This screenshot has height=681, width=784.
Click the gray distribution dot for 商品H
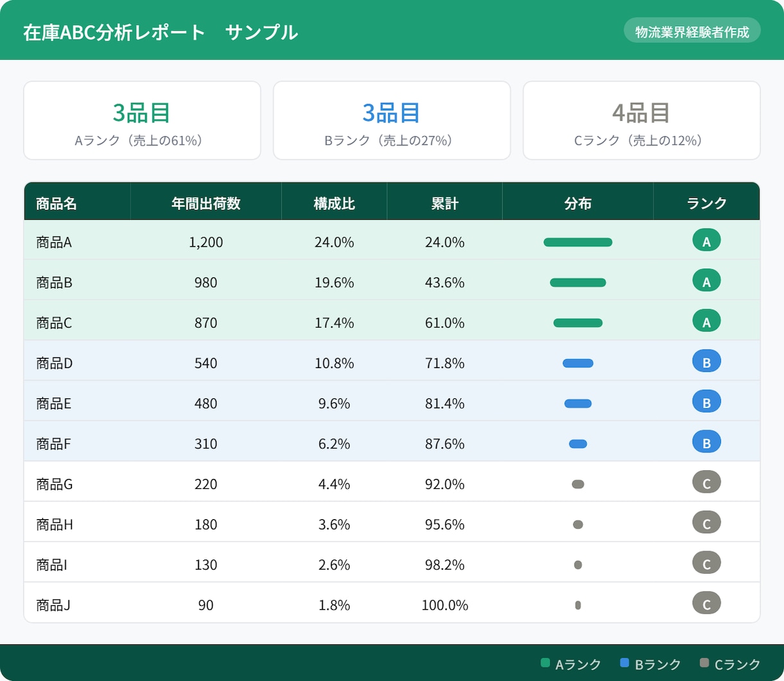coord(578,524)
